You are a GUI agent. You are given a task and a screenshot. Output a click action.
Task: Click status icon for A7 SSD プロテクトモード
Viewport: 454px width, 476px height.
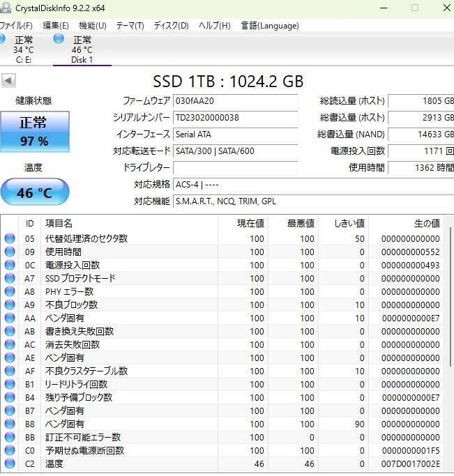[x=10, y=278]
